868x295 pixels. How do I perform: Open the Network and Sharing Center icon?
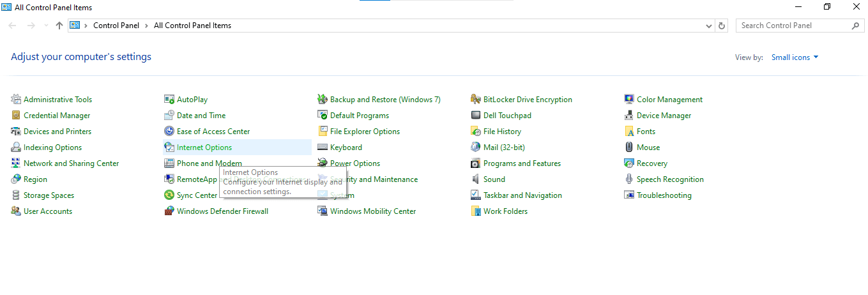point(16,163)
